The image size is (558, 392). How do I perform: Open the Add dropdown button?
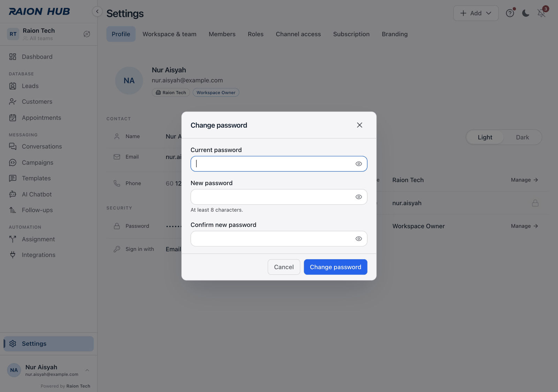[x=476, y=13]
